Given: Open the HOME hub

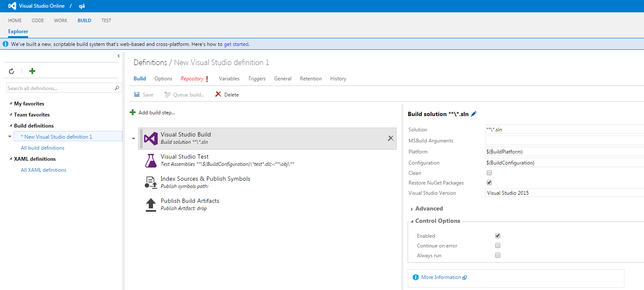Looking at the screenshot, I should (15, 20).
